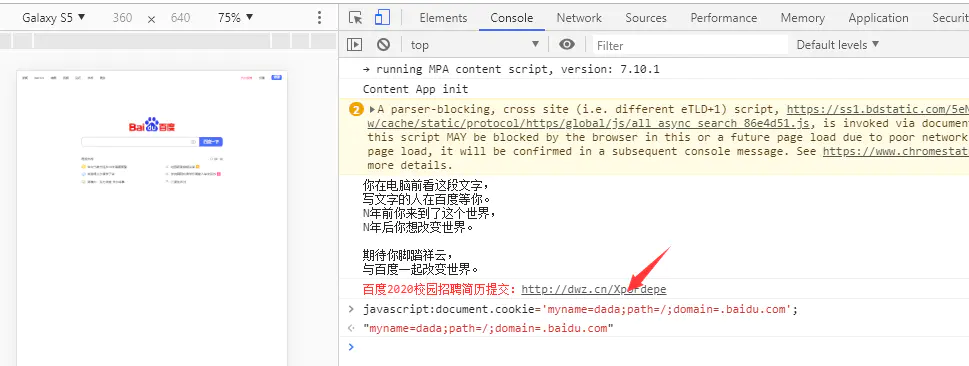Show the console sidebar icon

(354, 45)
